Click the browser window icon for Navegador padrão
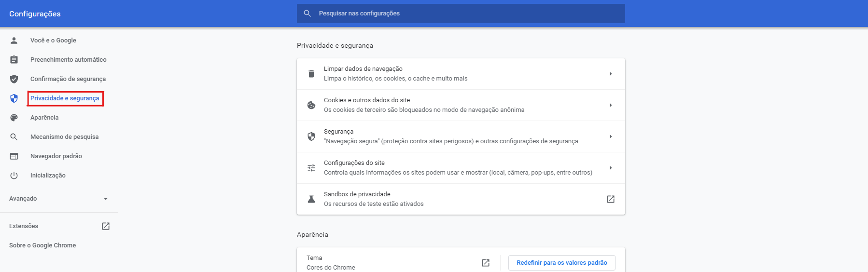 [14, 156]
